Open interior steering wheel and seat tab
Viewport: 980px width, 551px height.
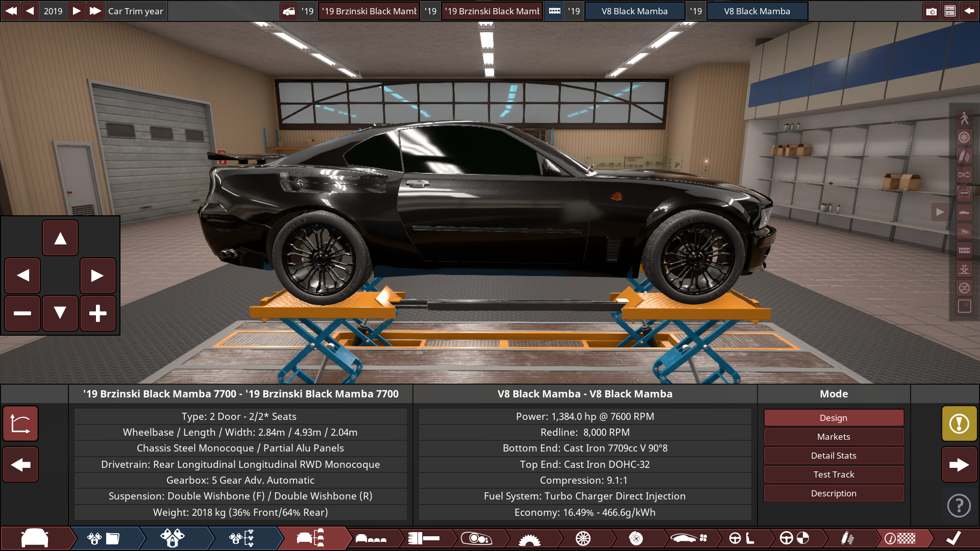[742, 538]
